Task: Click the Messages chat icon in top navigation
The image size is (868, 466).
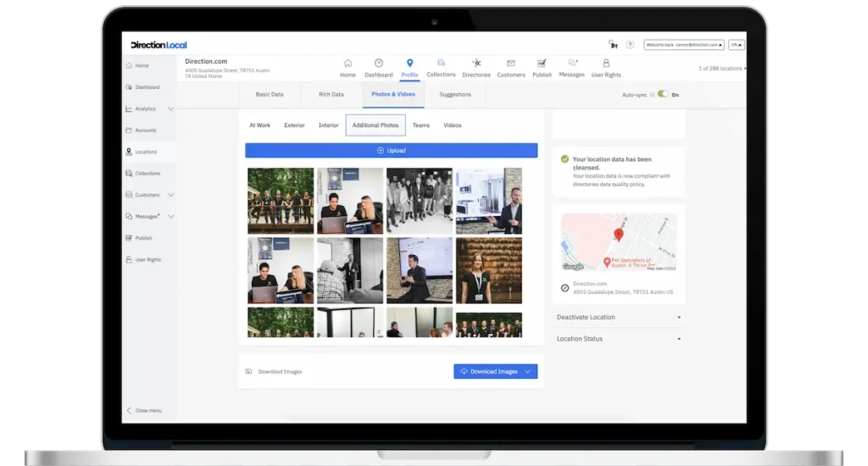Action: pos(571,64)
